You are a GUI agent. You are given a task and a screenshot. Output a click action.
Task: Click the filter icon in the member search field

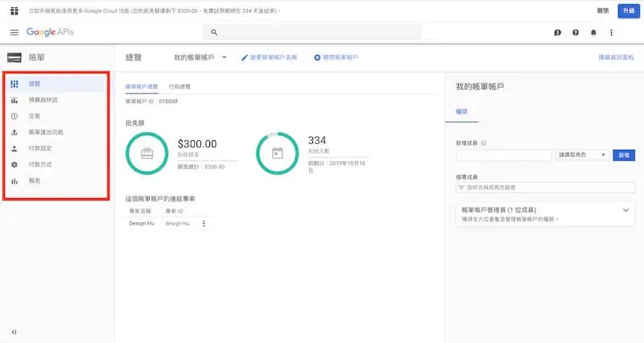point(461,188)
